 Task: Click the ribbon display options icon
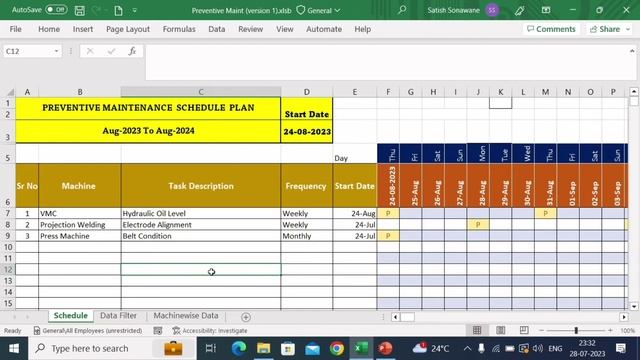[x=546, y=10]
